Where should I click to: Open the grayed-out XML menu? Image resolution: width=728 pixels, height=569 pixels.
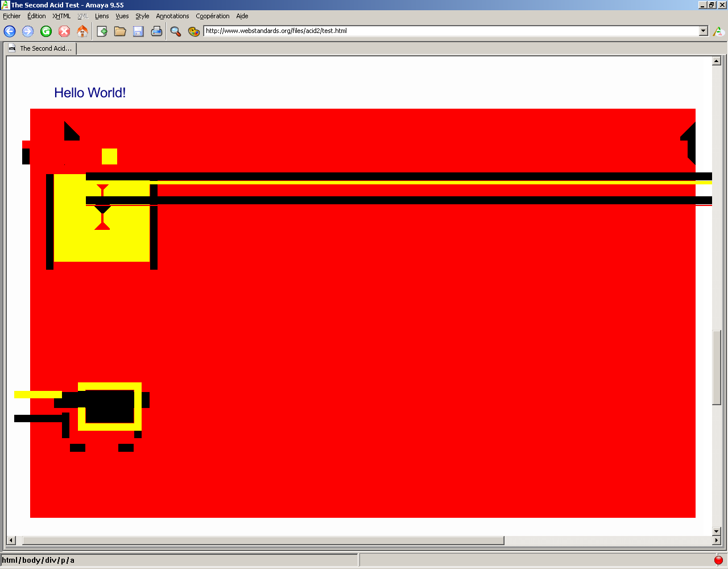pyautogui.click(x=83, y=16)
